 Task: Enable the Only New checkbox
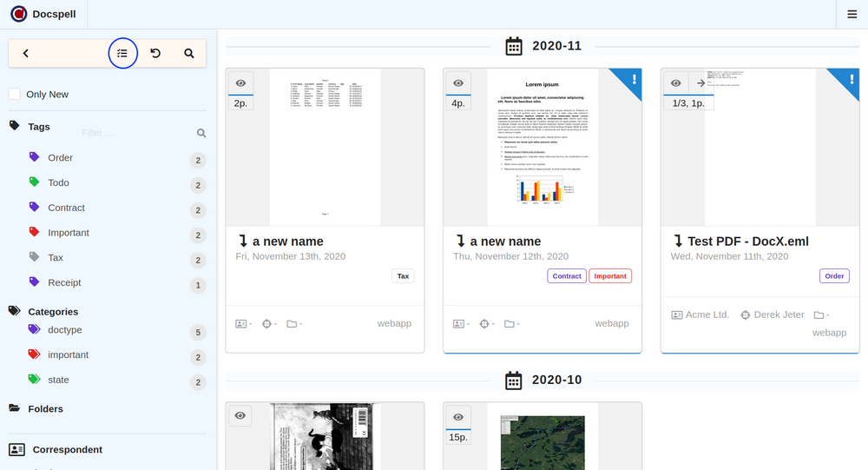click(15, 94)
